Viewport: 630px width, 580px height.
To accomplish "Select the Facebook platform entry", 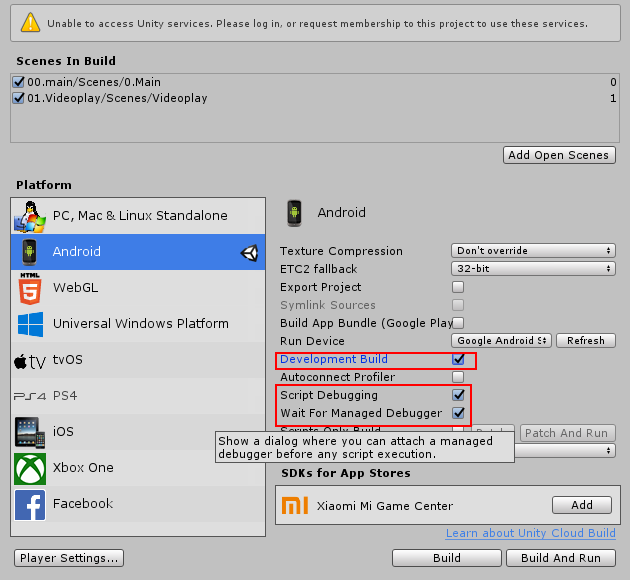I will (x=138, y=504).
